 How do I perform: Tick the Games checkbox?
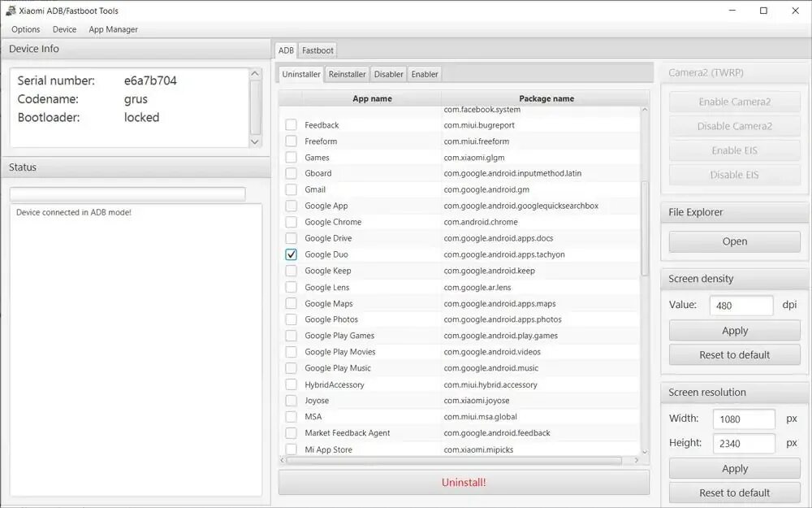tap(291, 157)
